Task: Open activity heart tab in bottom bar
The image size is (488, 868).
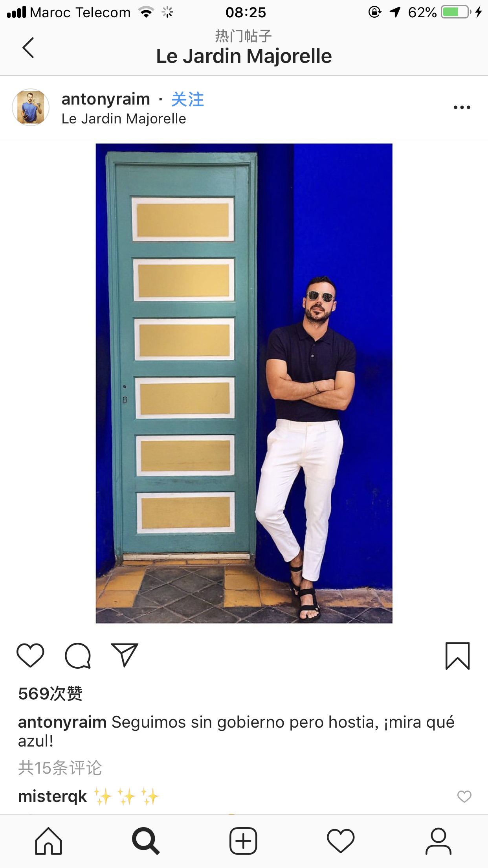Action: pyautogui.click(x=341, y=841)
